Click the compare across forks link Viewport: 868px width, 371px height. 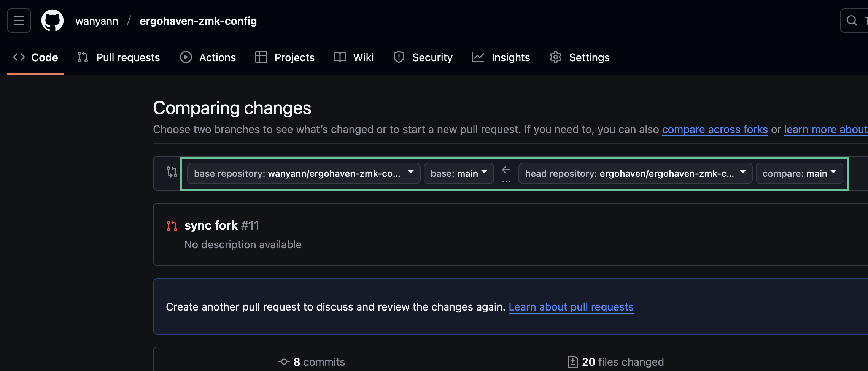(x=715, y=129)
